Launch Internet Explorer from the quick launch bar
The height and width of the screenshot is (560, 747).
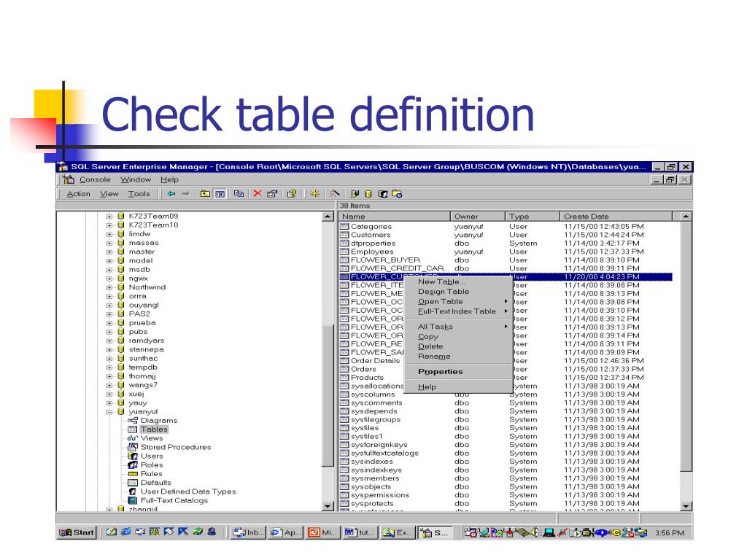125,532
